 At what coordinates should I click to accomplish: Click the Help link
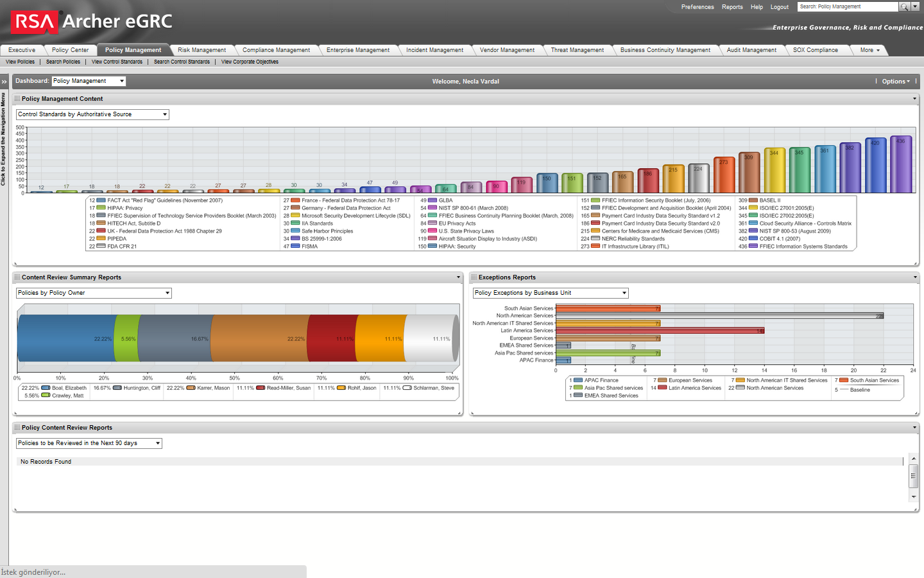757,7
